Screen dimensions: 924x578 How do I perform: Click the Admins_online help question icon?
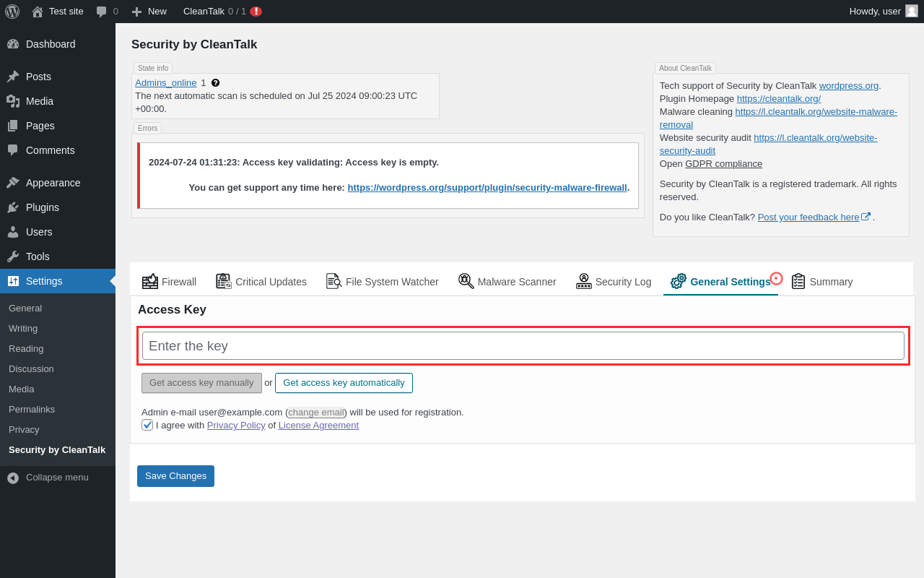[215, 83]
